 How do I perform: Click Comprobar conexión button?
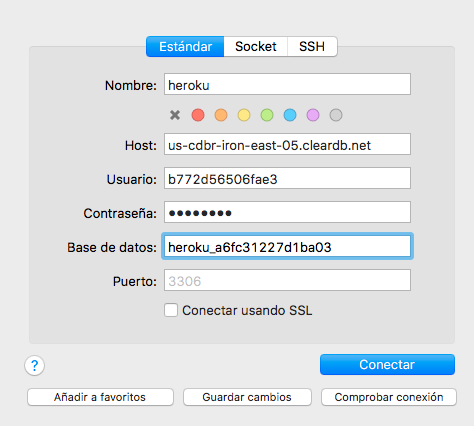389,397
